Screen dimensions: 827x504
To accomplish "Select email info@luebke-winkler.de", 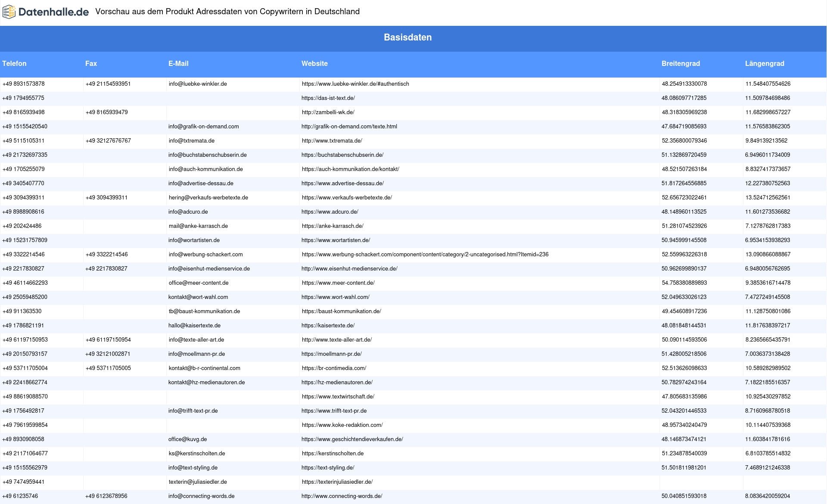I will pos(198,84).
